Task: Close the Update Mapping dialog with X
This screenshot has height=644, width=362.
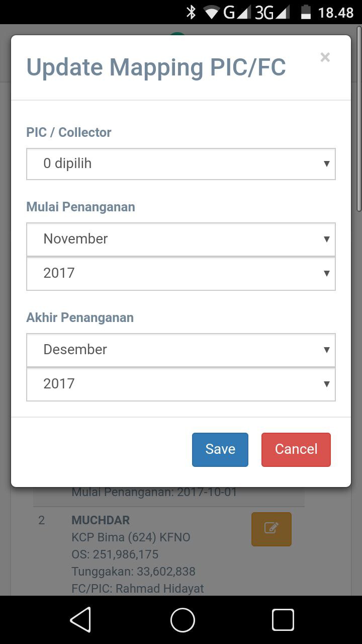Action: click(325, 57)
